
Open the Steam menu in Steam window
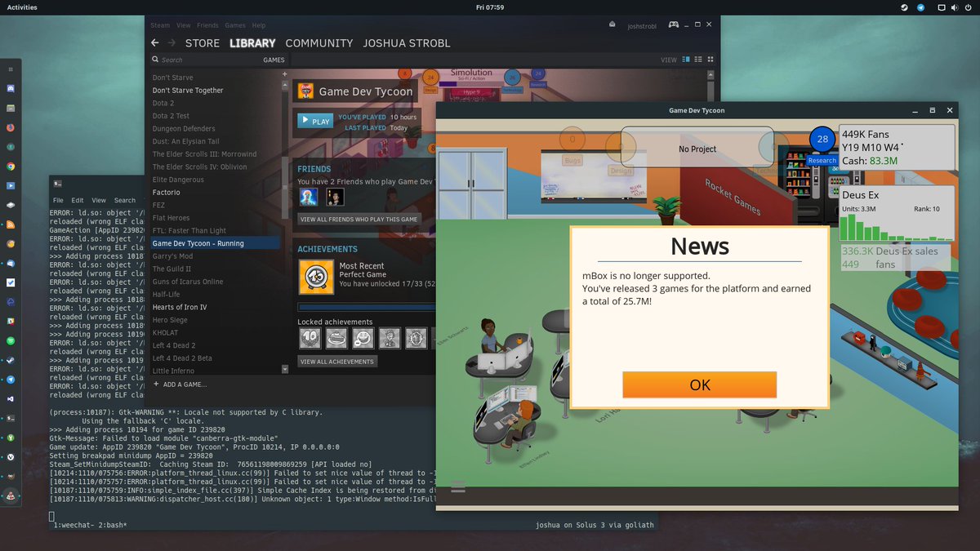click(160, 25)
